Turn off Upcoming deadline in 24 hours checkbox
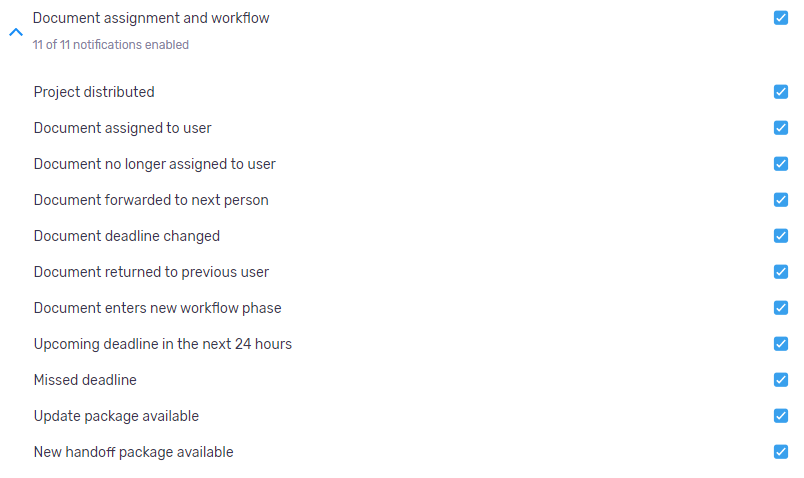804x478 pixels. (x=781, y=344)
